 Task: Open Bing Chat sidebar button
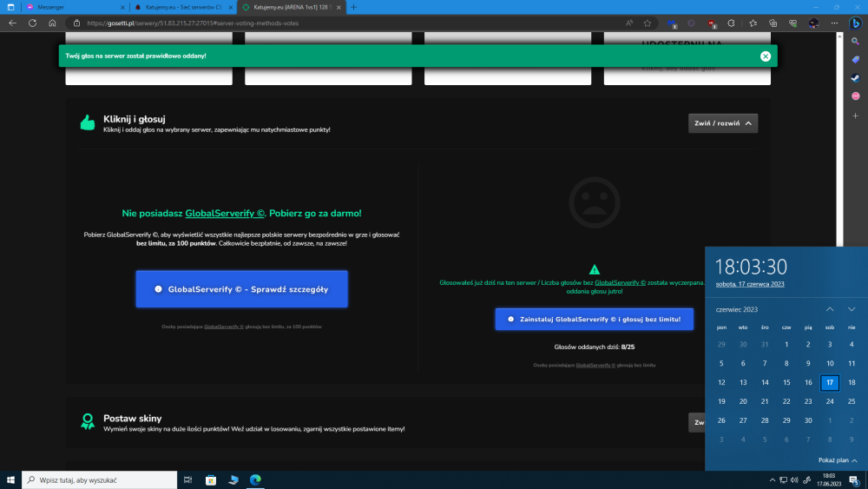[x=855, y=23]
